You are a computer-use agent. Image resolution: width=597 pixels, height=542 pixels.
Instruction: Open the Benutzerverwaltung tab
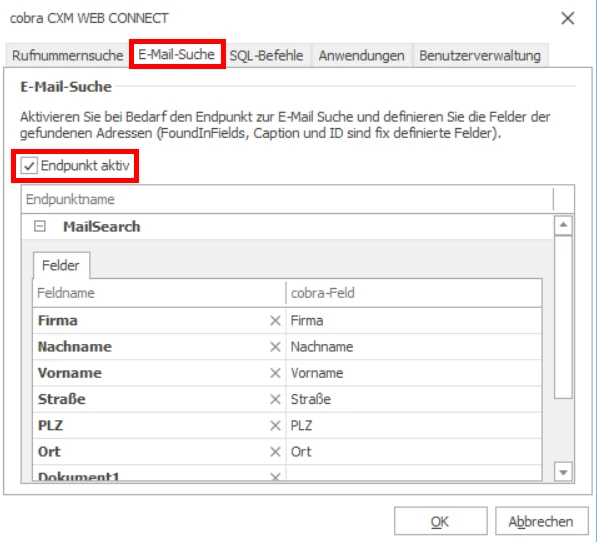[x=480, y=56]
